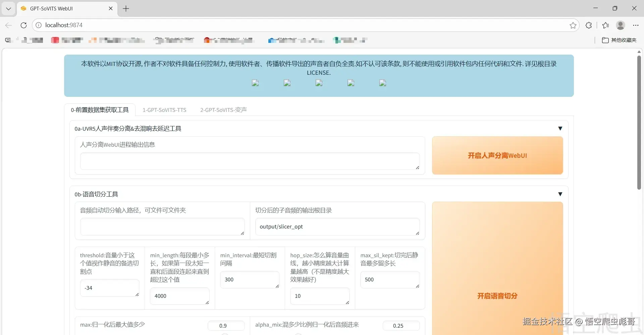The height and width of the screenshot is (335, 644).
Task: Click the page's vertical scrollbar thumb
Action: [x=639, y=122]
